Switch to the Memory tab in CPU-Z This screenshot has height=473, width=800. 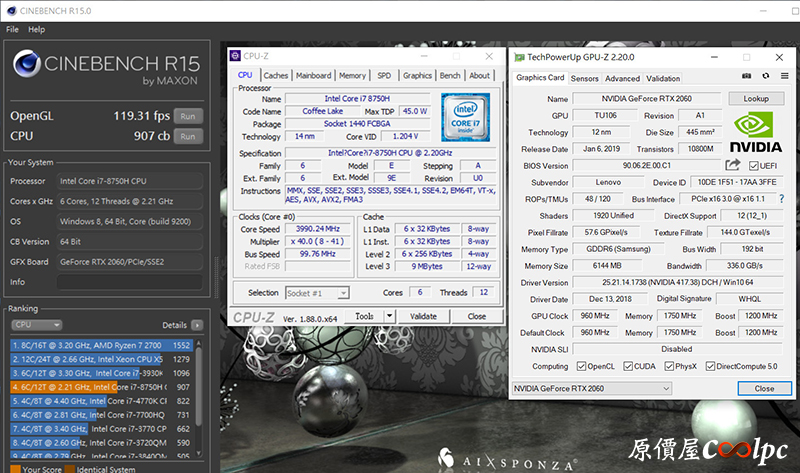pyautogui.click(x=352, y=76)
